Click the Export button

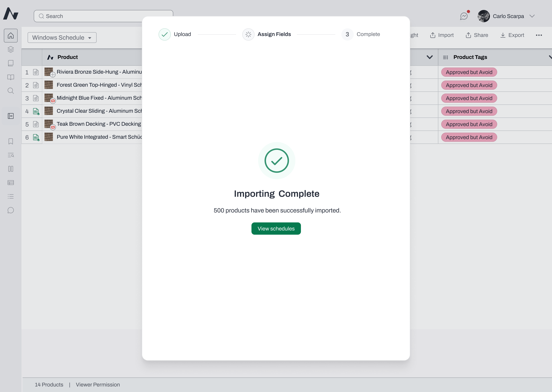pos(512,35)
